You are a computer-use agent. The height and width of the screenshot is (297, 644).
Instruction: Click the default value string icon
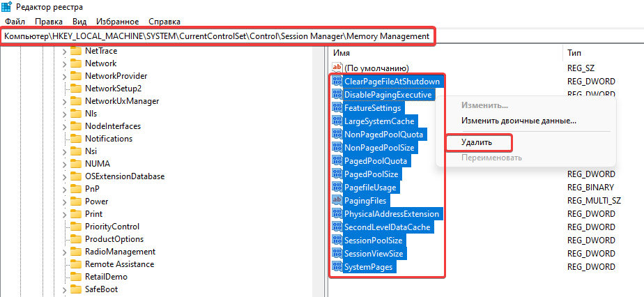click(x=337, y=68)
